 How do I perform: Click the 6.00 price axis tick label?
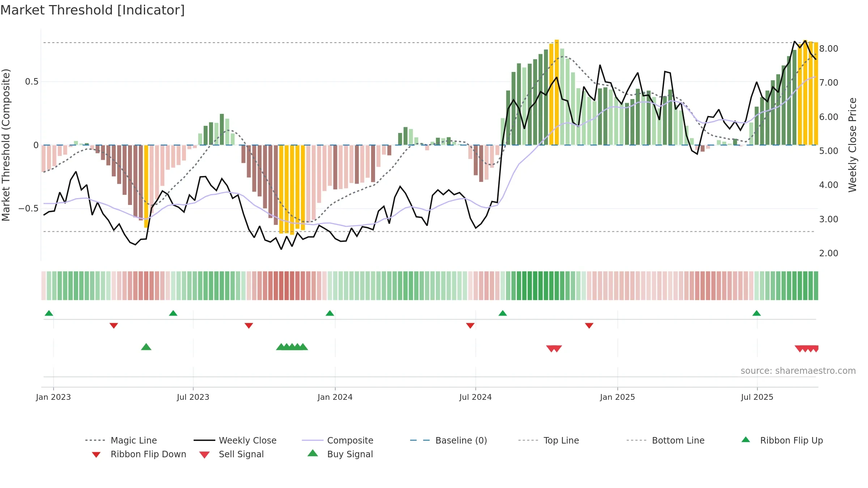click(x=829, y=117)
